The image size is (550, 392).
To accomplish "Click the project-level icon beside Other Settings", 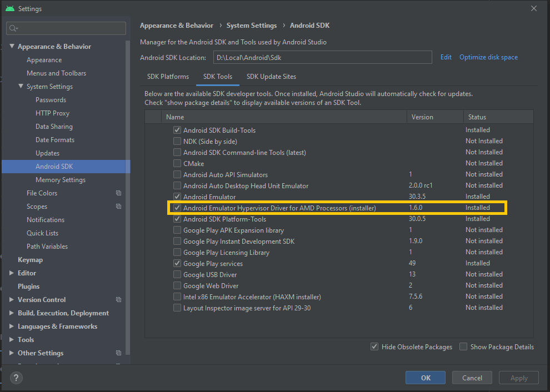I will click(118, 353).
